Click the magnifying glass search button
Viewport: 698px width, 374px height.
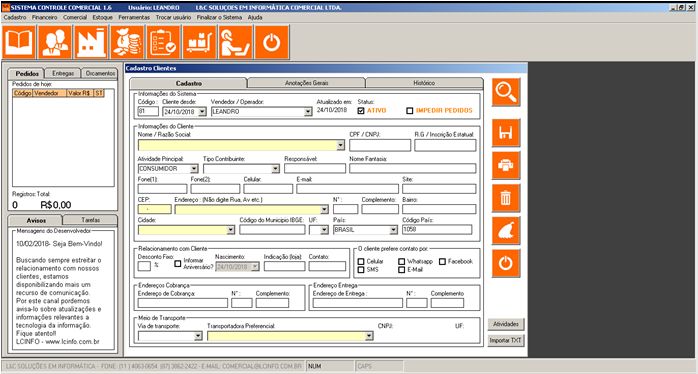(x=506, y=92)
